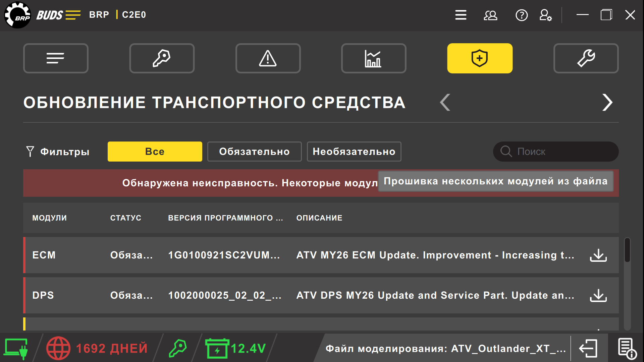Switch to the keys tab
This screenshot has width=644, height=362.
[162, 58]
